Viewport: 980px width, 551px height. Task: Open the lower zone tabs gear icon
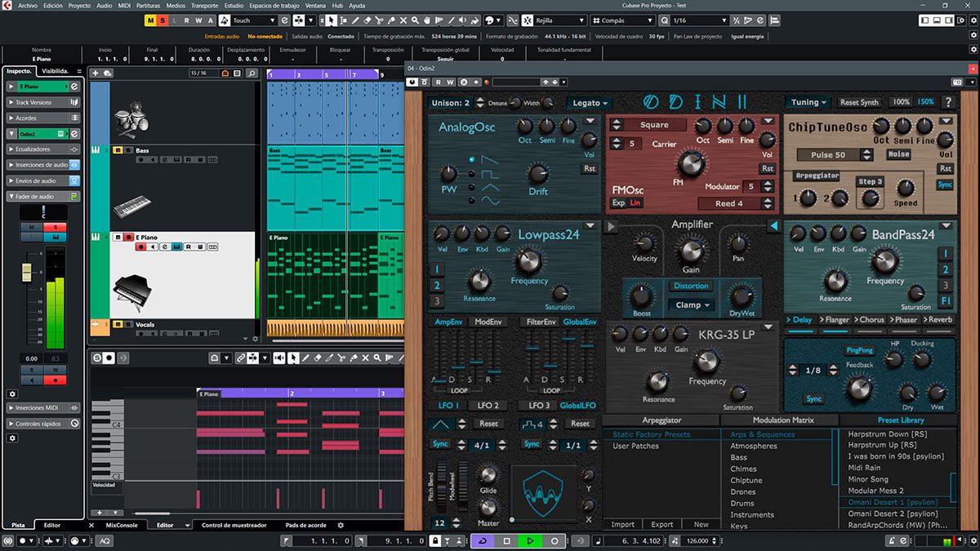[341, 525]
